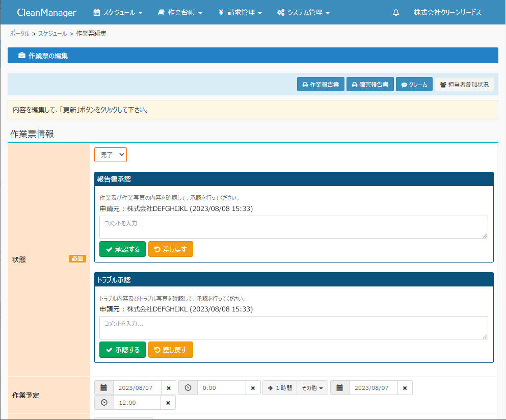Clear the 12:00 end time

[169, 403]
